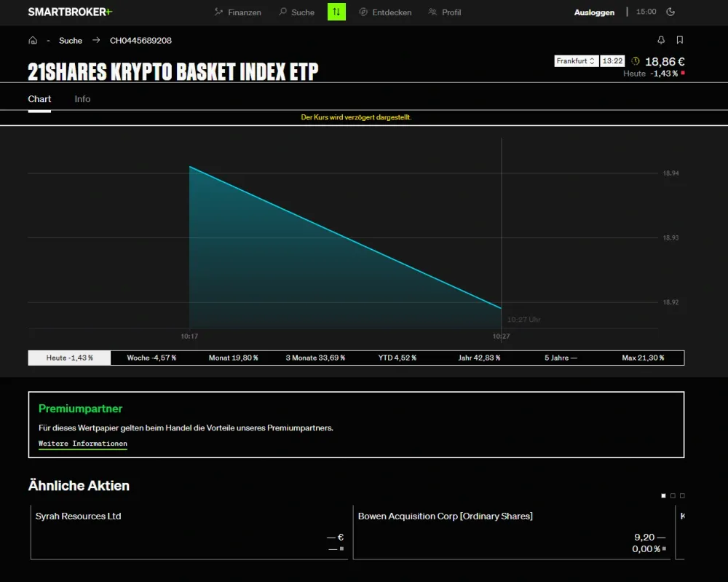Click the delayed-quote clock icon
Image resolution: width=728 pixels, height=582 pixels.
[635, 61]
